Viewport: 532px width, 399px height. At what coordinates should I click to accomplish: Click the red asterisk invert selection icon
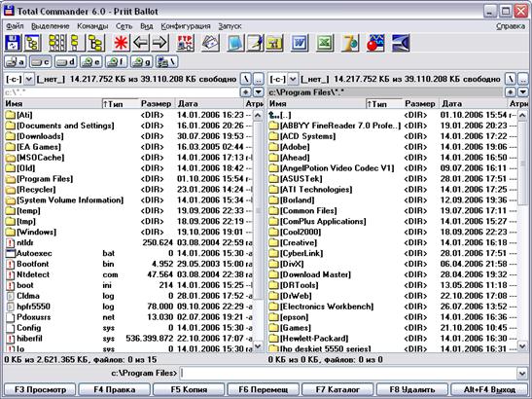pyautogui.click(x=121, y=43)
